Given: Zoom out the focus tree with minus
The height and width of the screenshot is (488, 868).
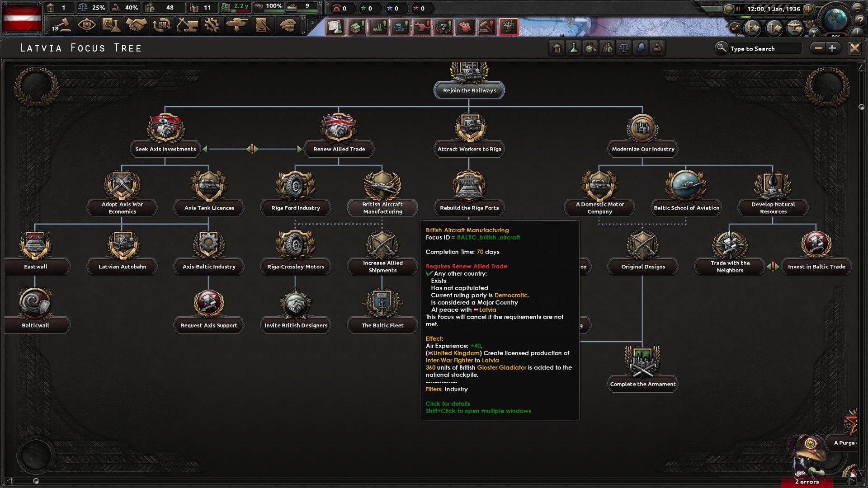Looking at the screenshot, I should (818, 48).
